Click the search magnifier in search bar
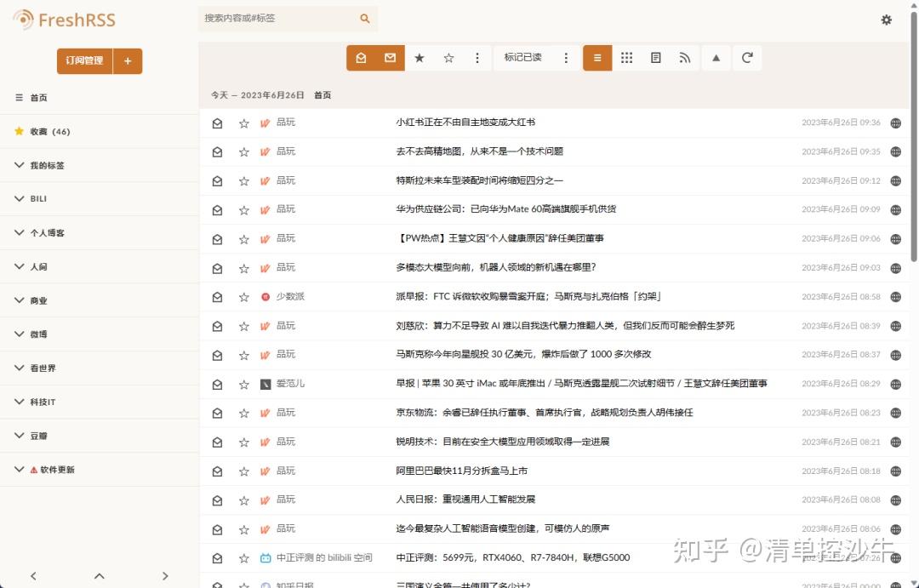Image resolution: width=919 pixels, height=588 pixels. [364, 18]
